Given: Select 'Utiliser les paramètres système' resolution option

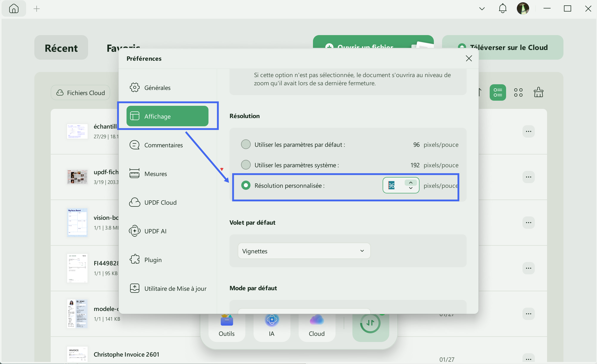Looking at the screenshot, I should point(246,165).
